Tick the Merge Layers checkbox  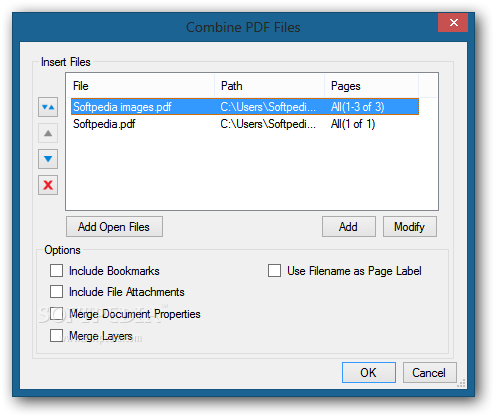[x=56, y=336]
